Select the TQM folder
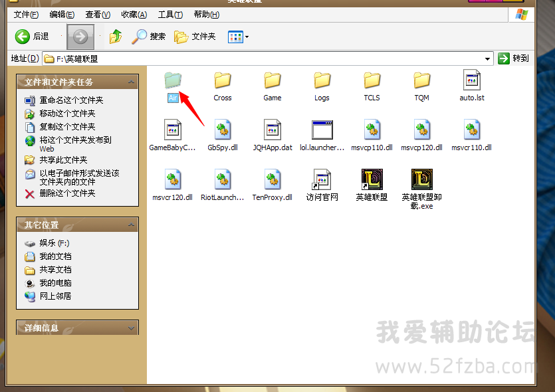 point(421,86)
